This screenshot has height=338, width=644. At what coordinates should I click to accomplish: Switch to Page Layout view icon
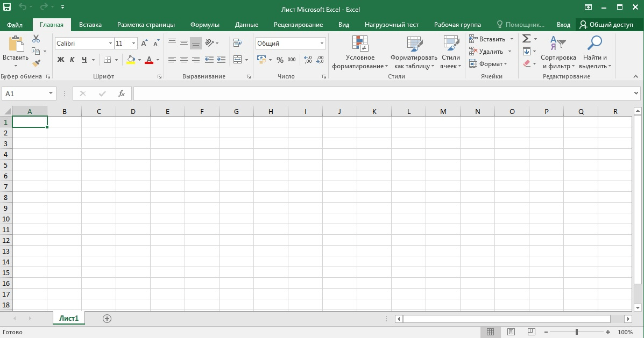point(511,332)
